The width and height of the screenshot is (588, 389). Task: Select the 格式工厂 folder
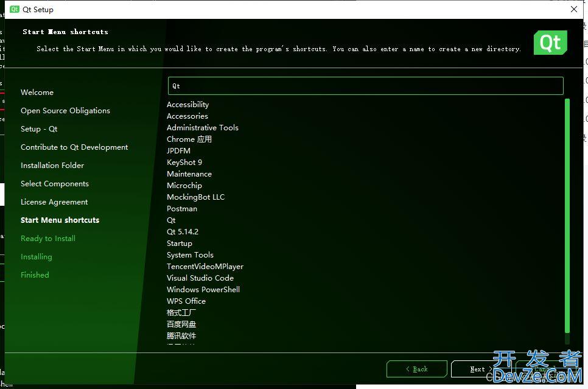181,313
